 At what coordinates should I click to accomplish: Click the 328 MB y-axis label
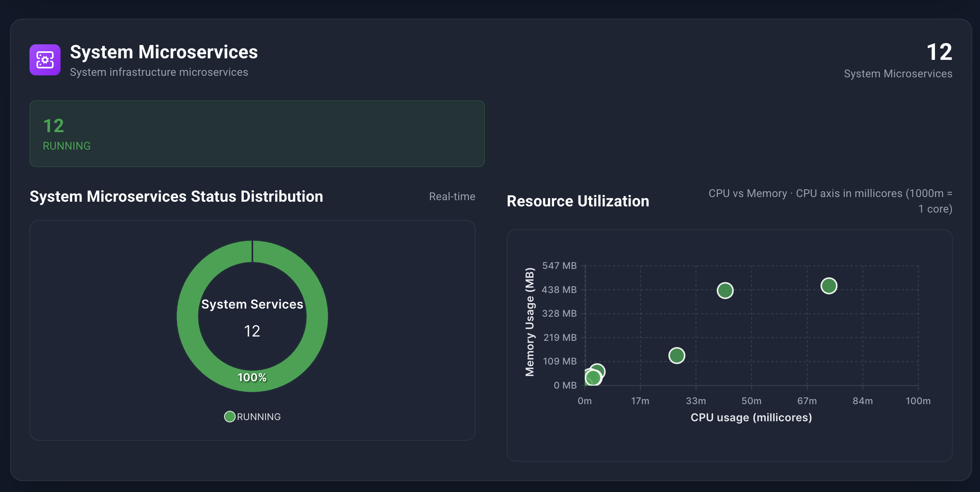(x=559, y=313)
